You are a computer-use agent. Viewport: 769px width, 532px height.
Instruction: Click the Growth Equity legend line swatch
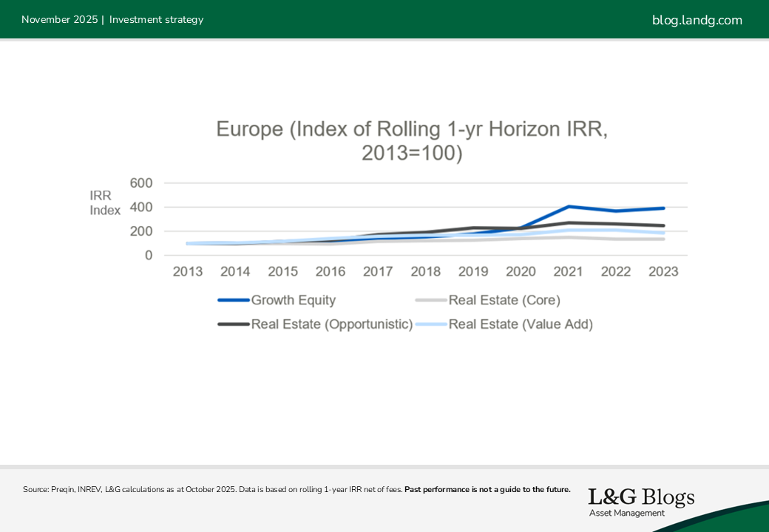pos(234,300)
